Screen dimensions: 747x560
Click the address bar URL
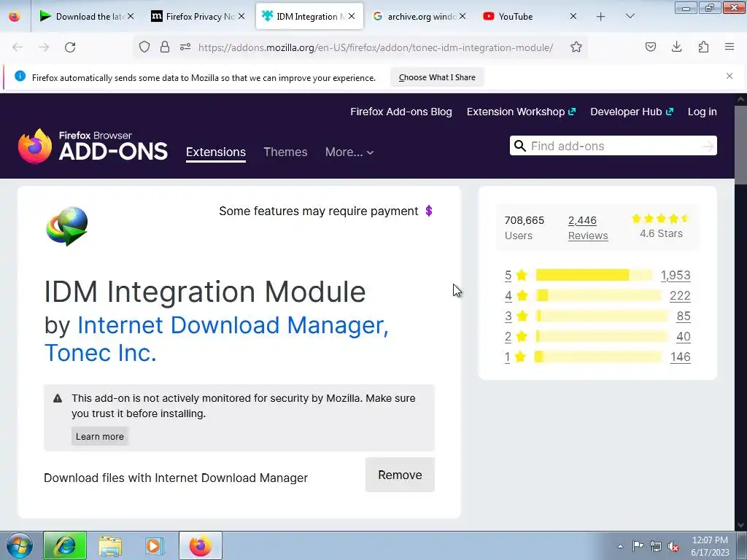coord(376,47)
